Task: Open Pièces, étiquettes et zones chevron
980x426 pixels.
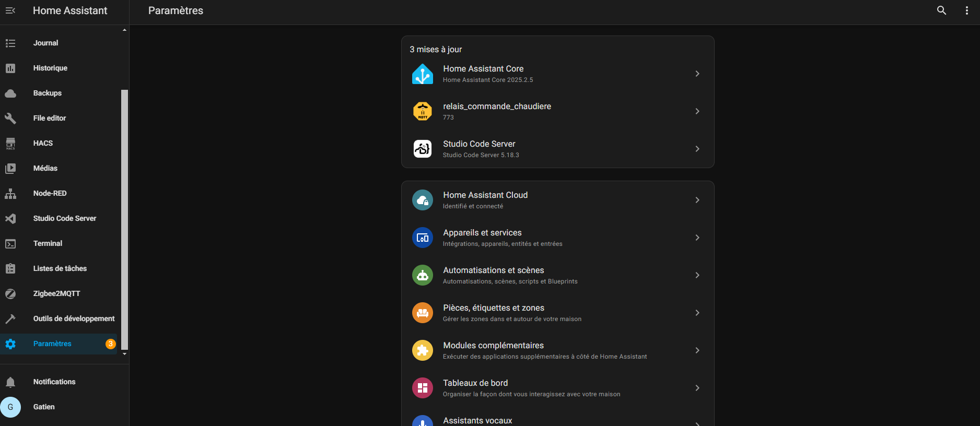Action: [697, 313]
